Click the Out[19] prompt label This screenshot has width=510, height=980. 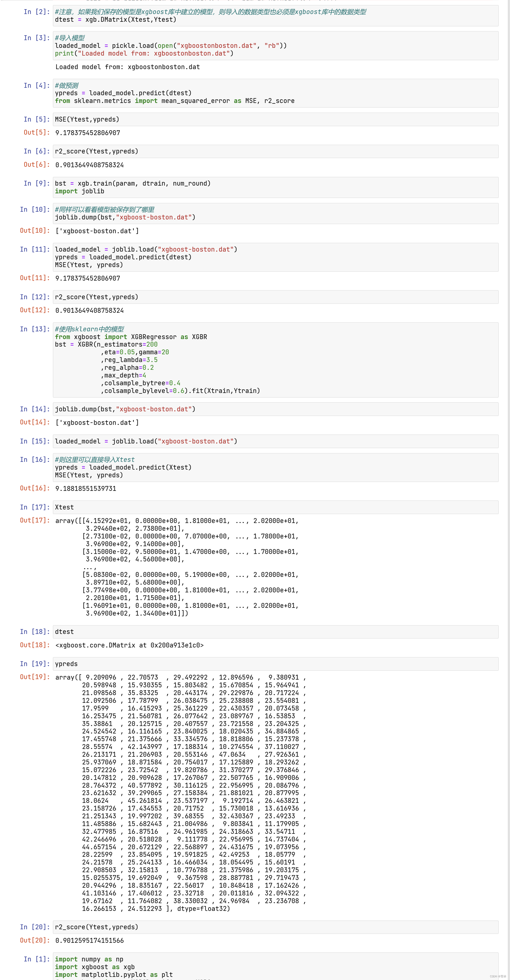pyautogui.click(x=35, y=677)
